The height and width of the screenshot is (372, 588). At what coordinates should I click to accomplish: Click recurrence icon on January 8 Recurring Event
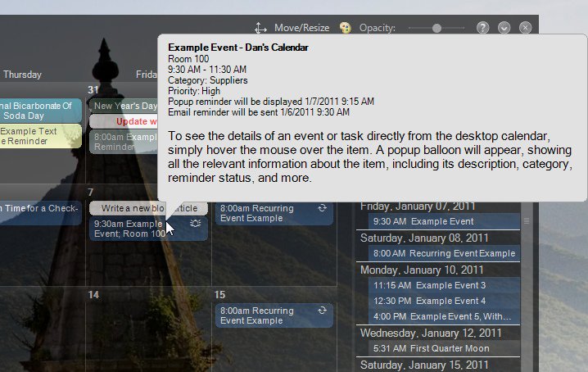(x=322, y=208)
